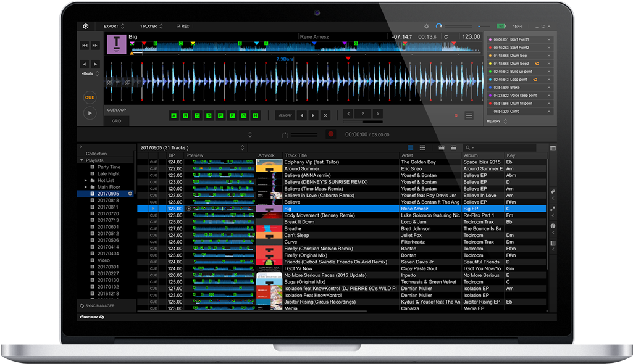This screenshot has width=633, height=364.
Task: Open the My Tag panel icon
Action: click(553, 192)
